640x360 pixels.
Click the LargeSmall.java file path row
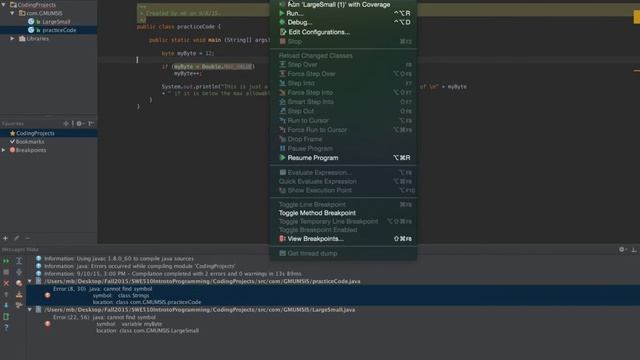pos(200,310)
